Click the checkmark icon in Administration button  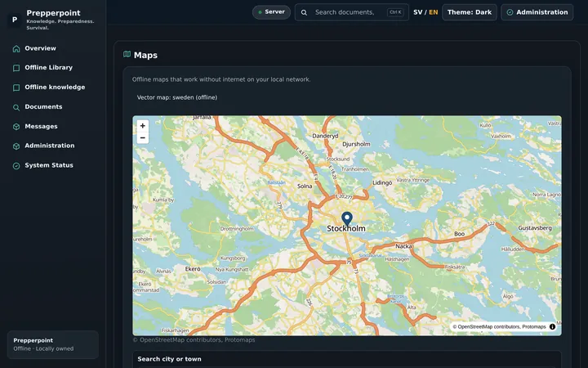(x=510, y=12)
